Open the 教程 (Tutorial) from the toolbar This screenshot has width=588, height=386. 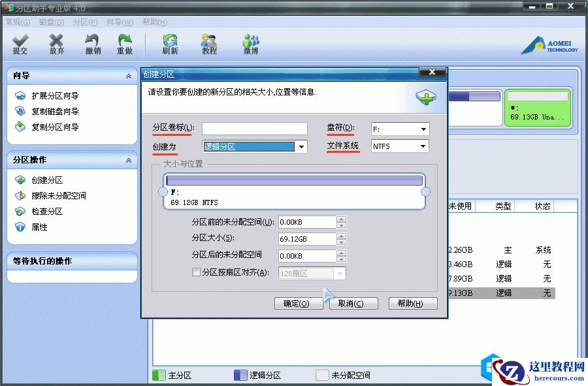(x=209, y=44)
